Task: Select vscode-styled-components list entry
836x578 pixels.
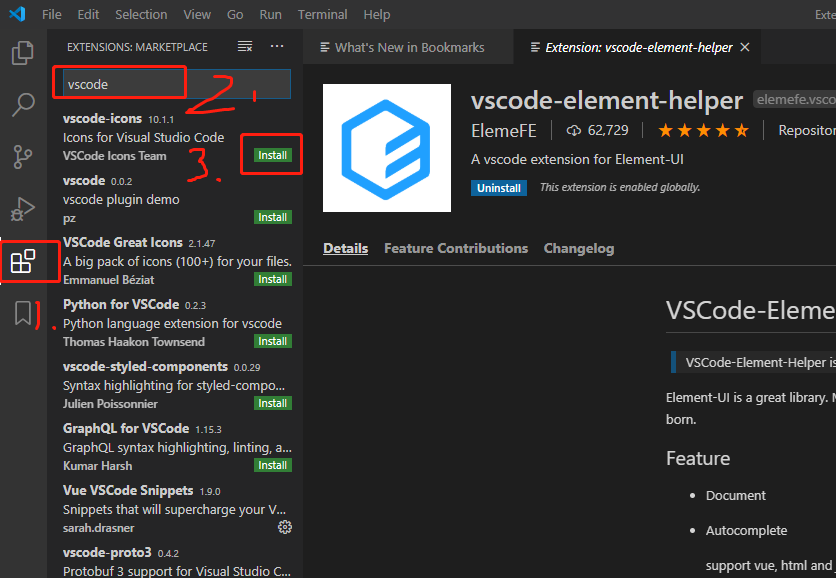Action: coord(175,384)
